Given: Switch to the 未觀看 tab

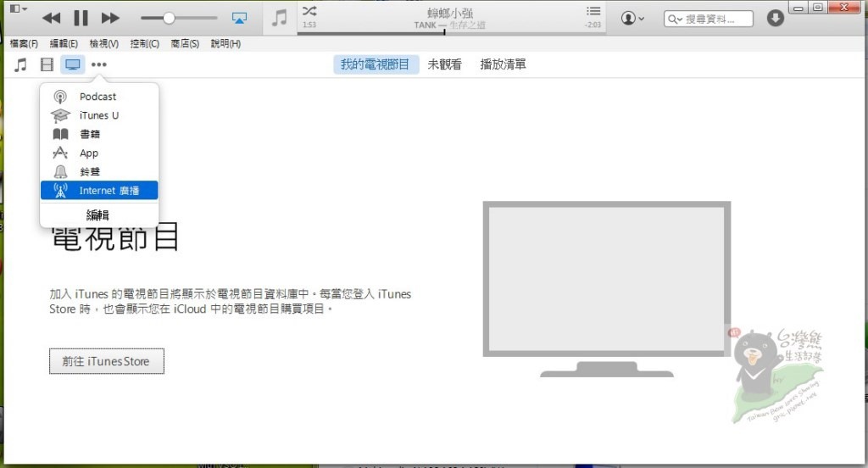Looking at the screenshot, I should point(444,64).
